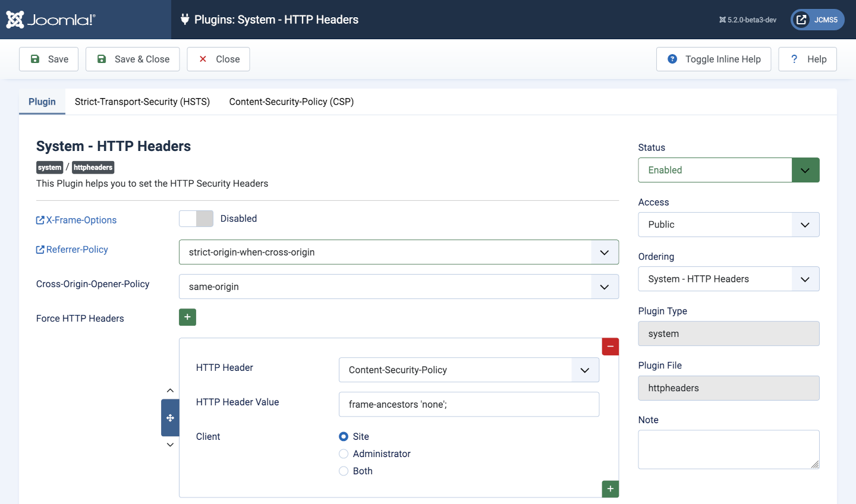Viewport: 856px width, 504px height.
Task: Click the row drag-move handle
Action: point(170,418)
